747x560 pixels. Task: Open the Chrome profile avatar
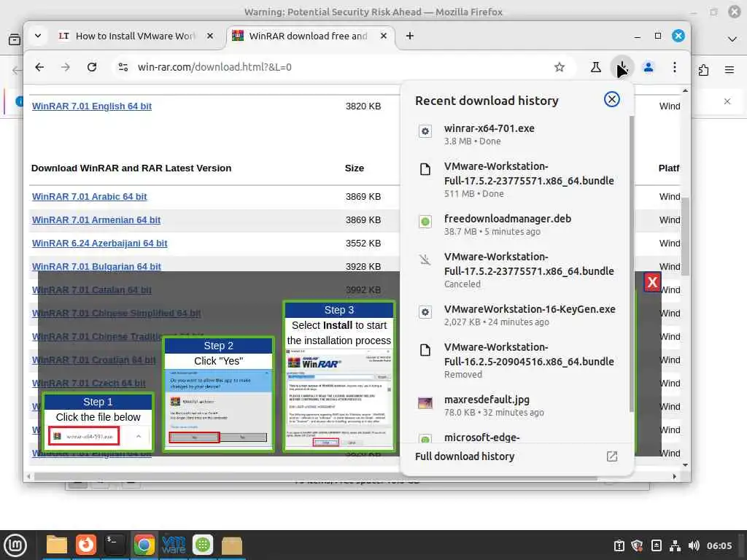tap(649, 67)
